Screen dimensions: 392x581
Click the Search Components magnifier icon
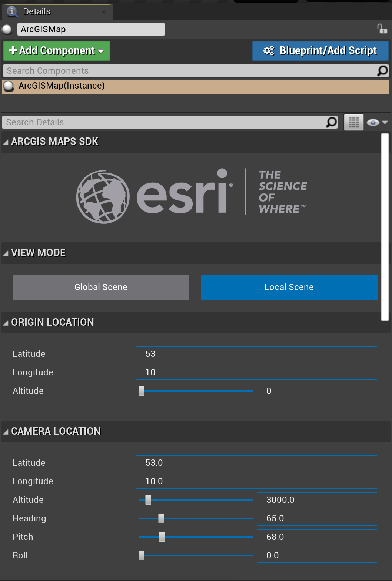coord(382,71)
